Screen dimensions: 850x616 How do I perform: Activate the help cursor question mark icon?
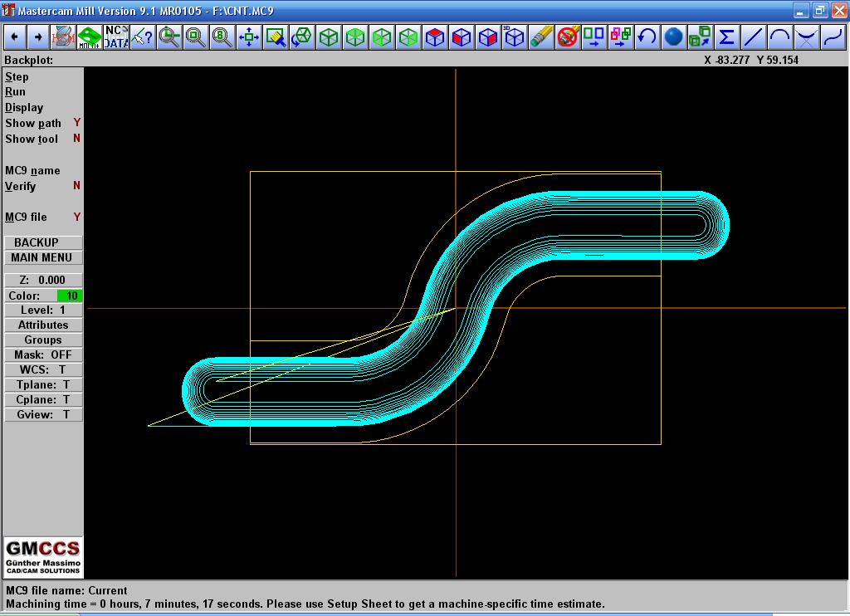(x=143, y=37)
